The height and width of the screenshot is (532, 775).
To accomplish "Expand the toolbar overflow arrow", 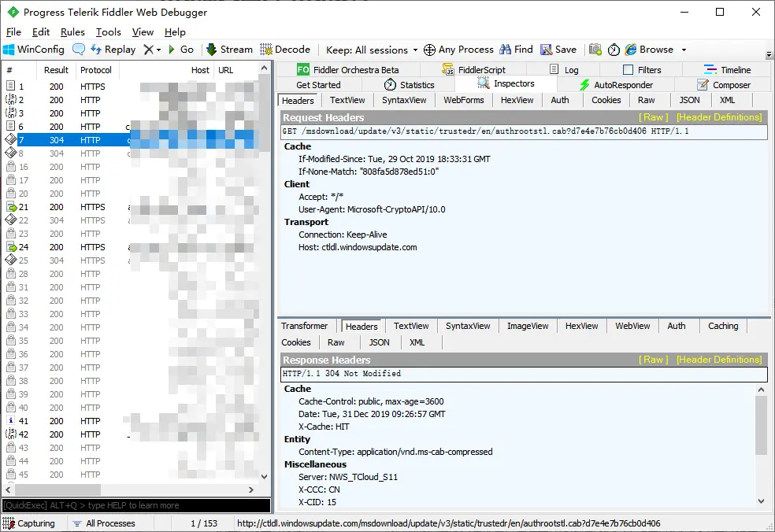I will pyautogui.click(x=769, y=54).
